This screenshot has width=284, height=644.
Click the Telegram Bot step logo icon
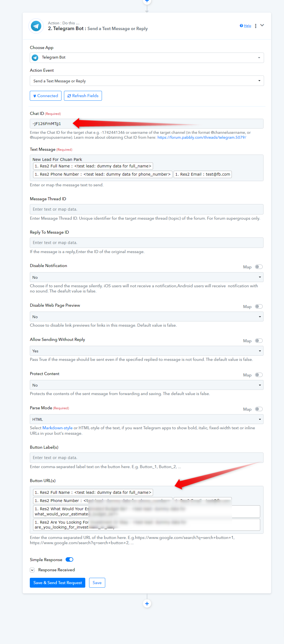(x=36, y=26)
